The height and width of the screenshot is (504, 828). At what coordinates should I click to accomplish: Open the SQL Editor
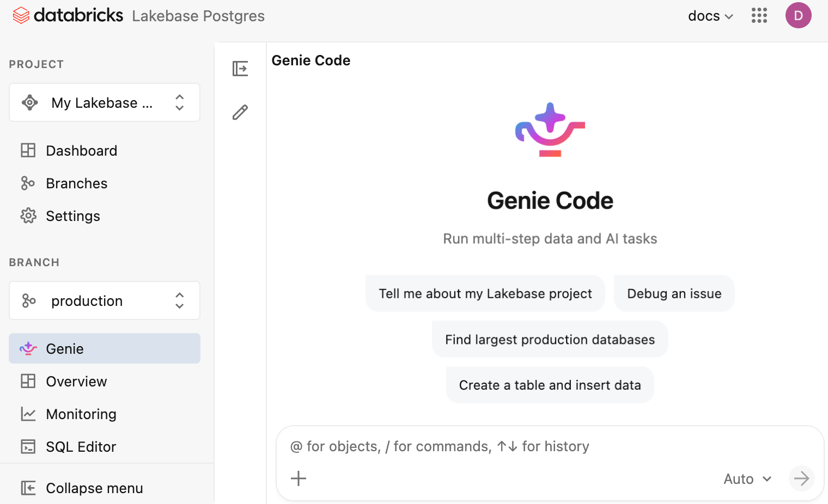tap(105, 446)
